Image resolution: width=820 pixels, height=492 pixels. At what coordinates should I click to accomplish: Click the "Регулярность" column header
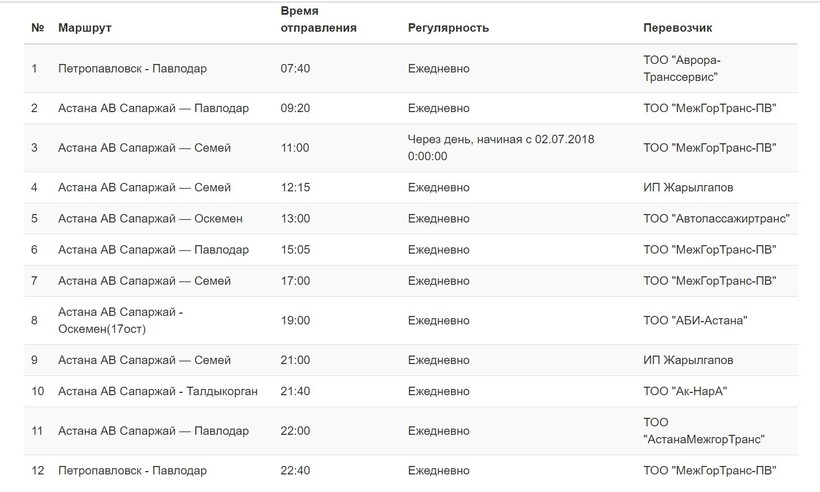tap(448, 28)
